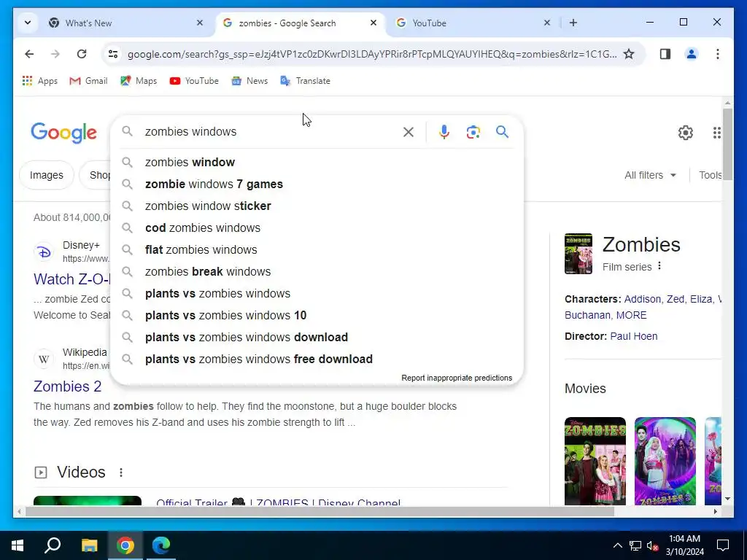Choose suggestion 'plants vs zombies windows download'
The height and width of the screenshot is (560, 747).
(x=317, y=338)
